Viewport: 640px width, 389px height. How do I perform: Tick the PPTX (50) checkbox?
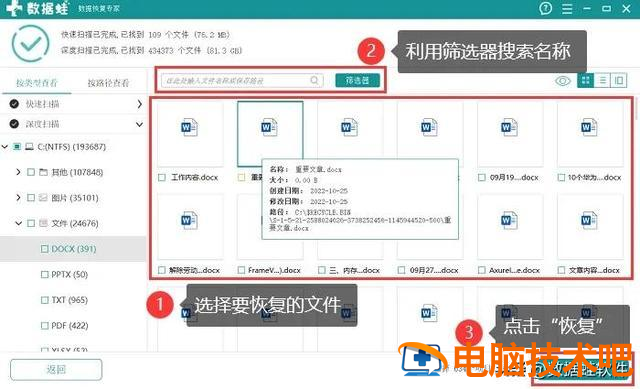(44, 275)
